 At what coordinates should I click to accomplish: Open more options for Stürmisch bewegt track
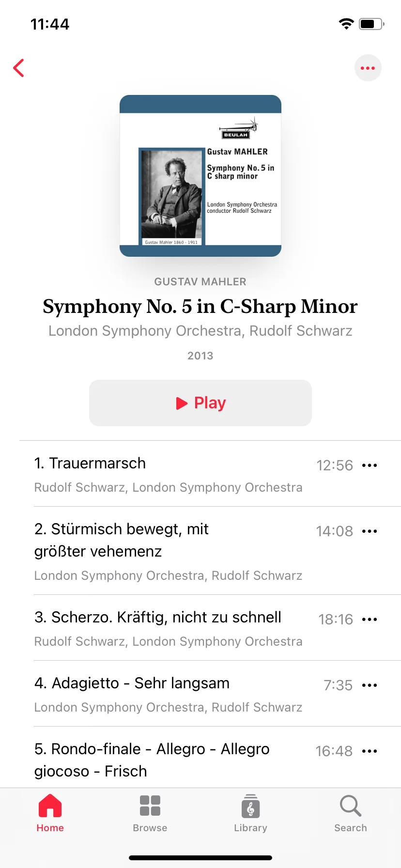click(370, 531)
